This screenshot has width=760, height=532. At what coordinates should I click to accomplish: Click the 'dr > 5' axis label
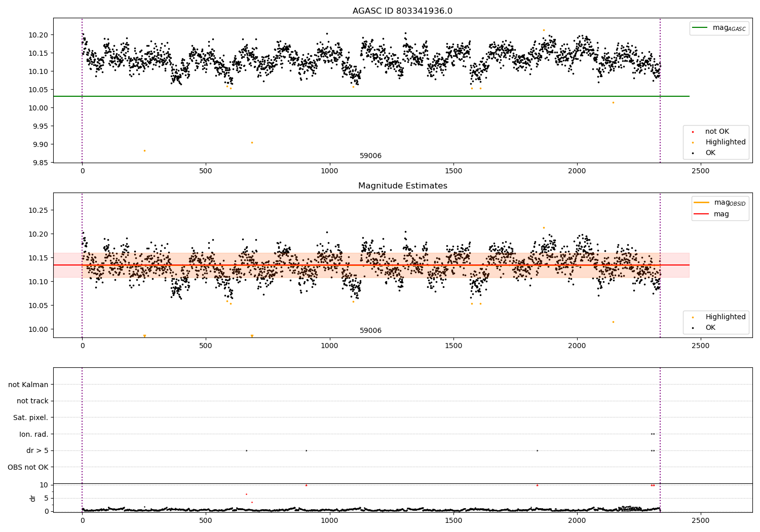(x=37, y=451)
